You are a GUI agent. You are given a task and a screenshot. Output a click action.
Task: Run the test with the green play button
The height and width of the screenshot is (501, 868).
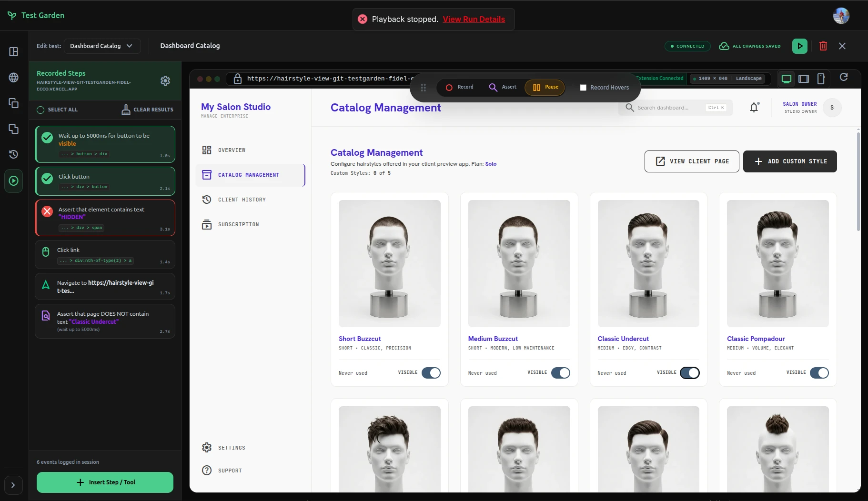pos(800,46)
